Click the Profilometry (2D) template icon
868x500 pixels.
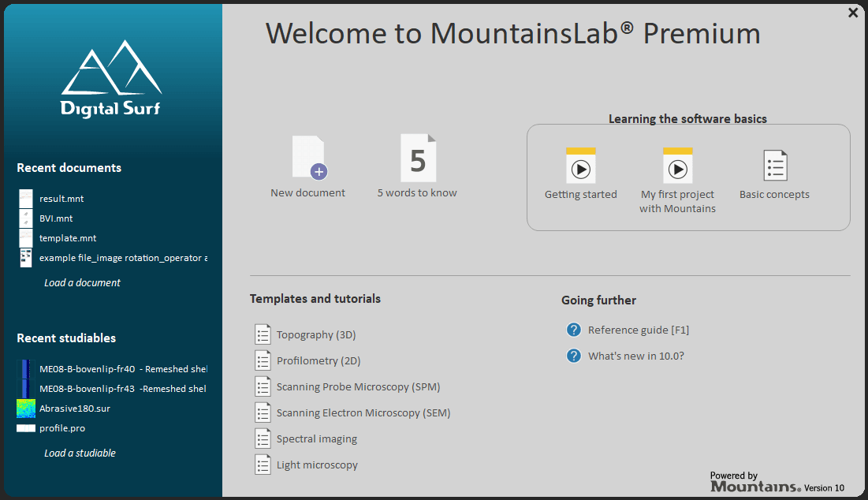tap(263, 360)
